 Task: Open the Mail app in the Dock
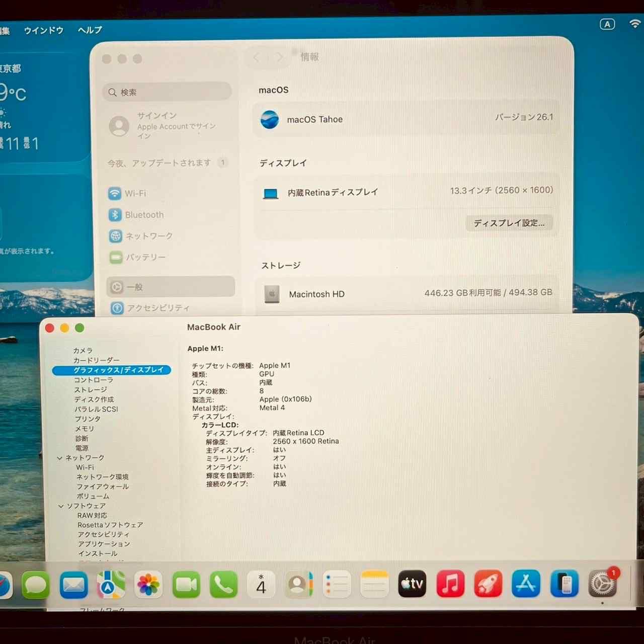pos(73,585)
